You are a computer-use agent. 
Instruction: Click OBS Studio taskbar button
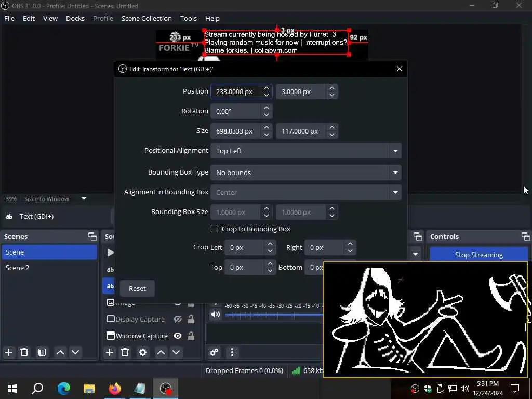click(166, 388)
